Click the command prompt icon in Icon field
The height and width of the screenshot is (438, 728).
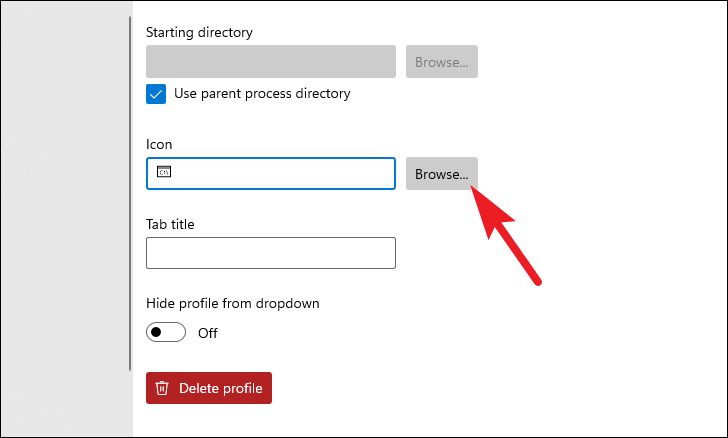tap(164, 172)
